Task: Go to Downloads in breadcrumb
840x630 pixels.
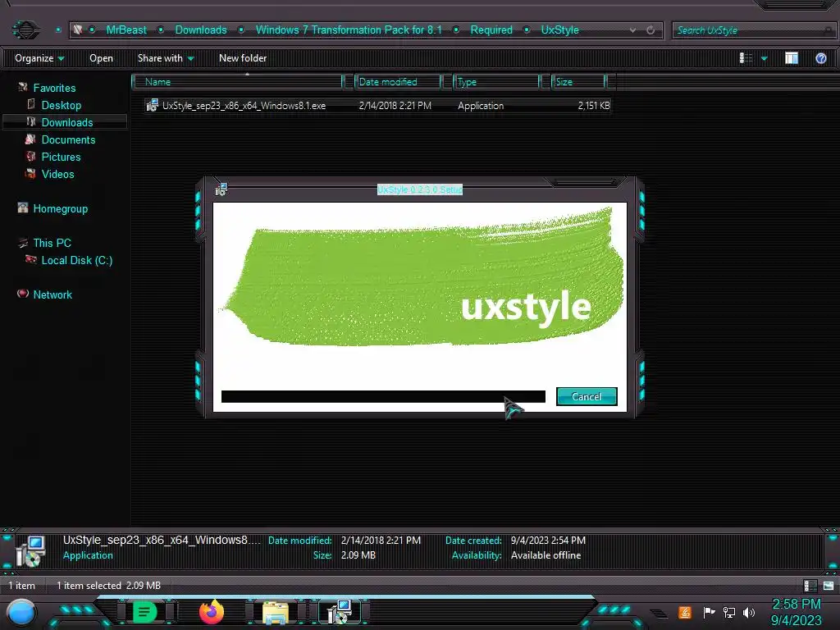Action: [201, 30]
